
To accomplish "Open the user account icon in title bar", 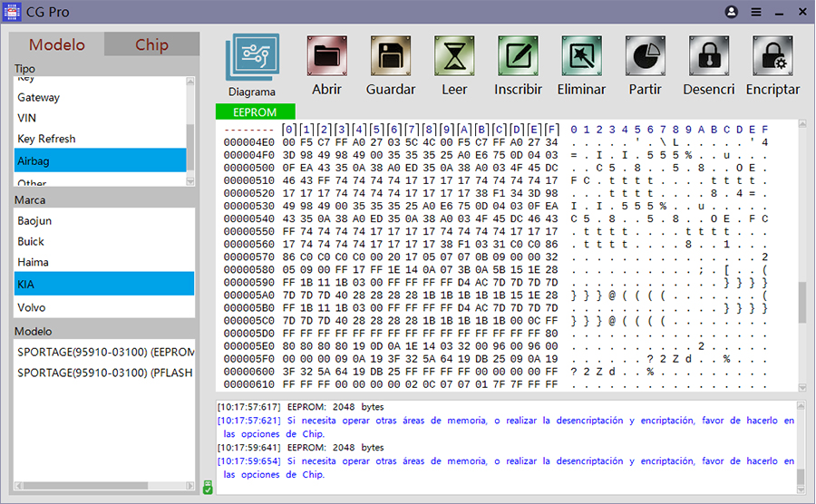I will (x=731, y=12).
